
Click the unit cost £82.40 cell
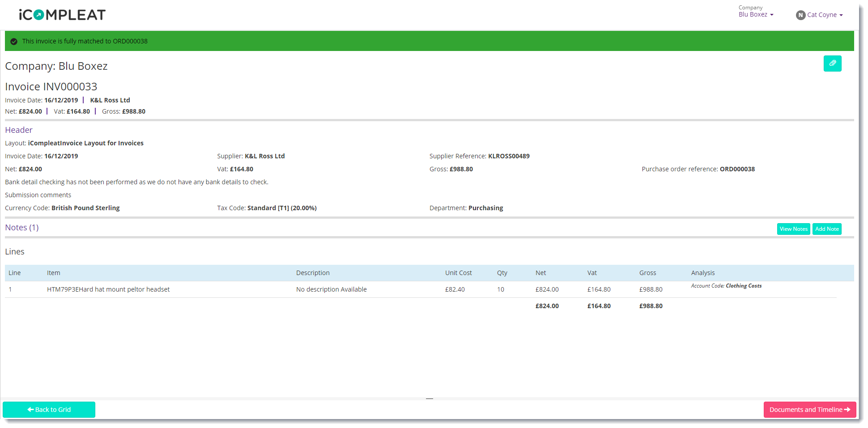(455, 289)
